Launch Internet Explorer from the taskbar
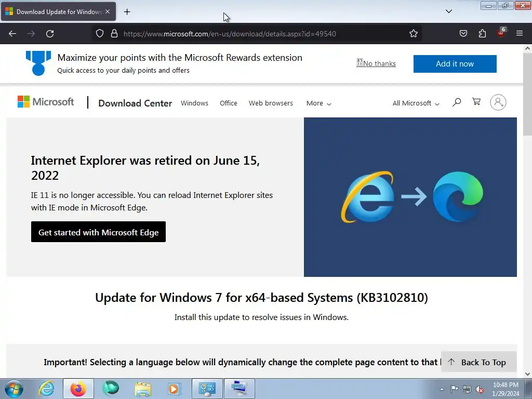Image resolution: width=532 pixels, height=399 pixels. (x=46, y=389)
